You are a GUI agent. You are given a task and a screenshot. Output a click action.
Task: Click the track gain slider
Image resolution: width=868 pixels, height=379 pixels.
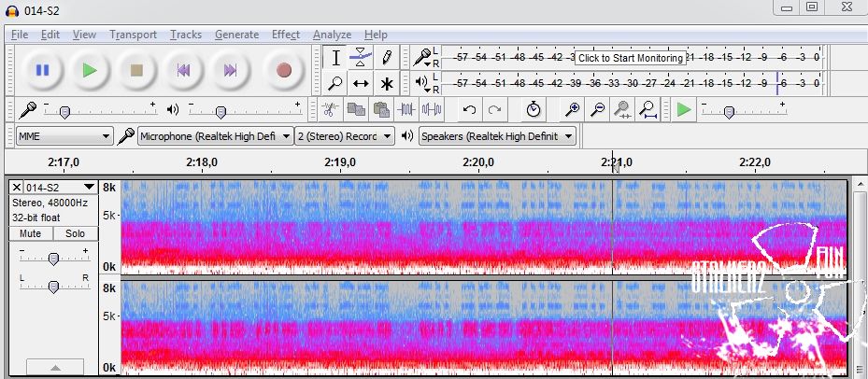pyautogui.click(x=53, y=259)
